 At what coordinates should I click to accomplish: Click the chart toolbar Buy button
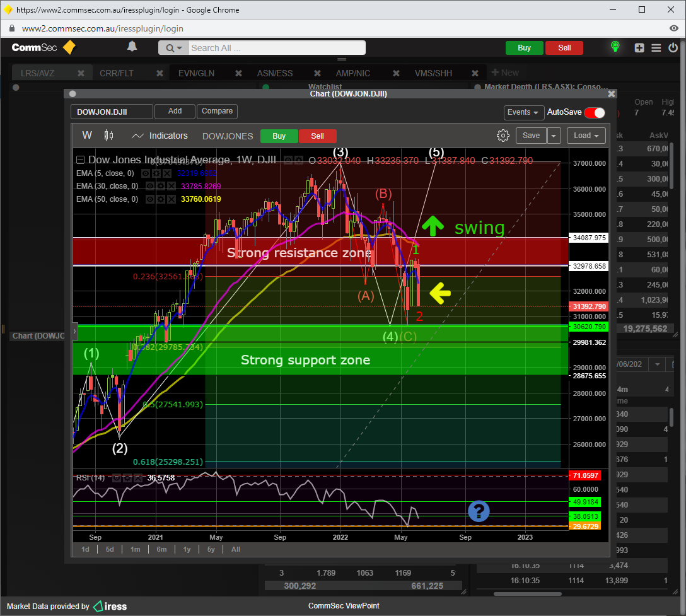pos(279,136)
